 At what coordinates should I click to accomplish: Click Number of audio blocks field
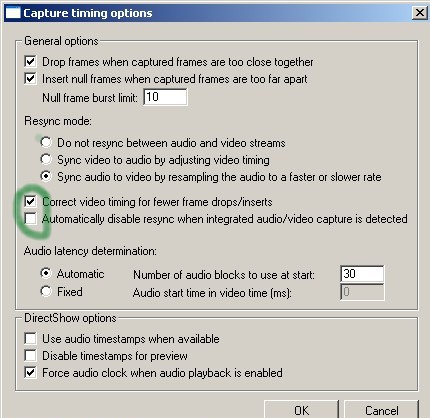coord(362,274)
